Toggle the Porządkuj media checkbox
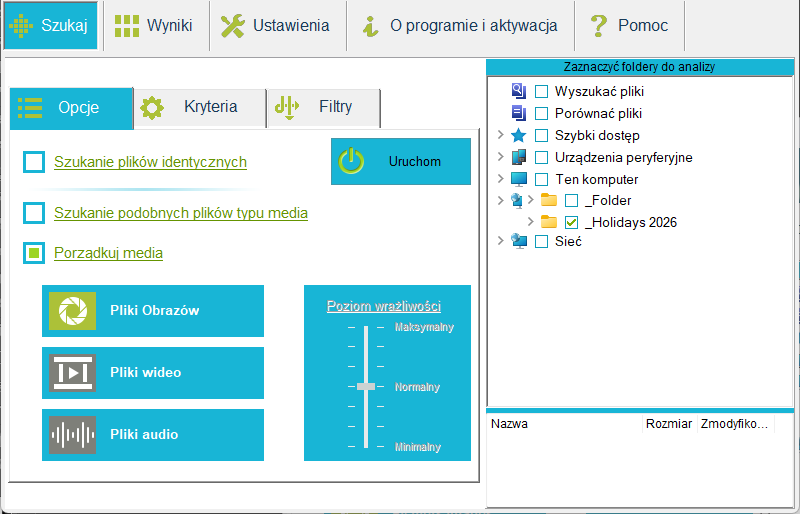The image size is (800, 514). point(34,253)
